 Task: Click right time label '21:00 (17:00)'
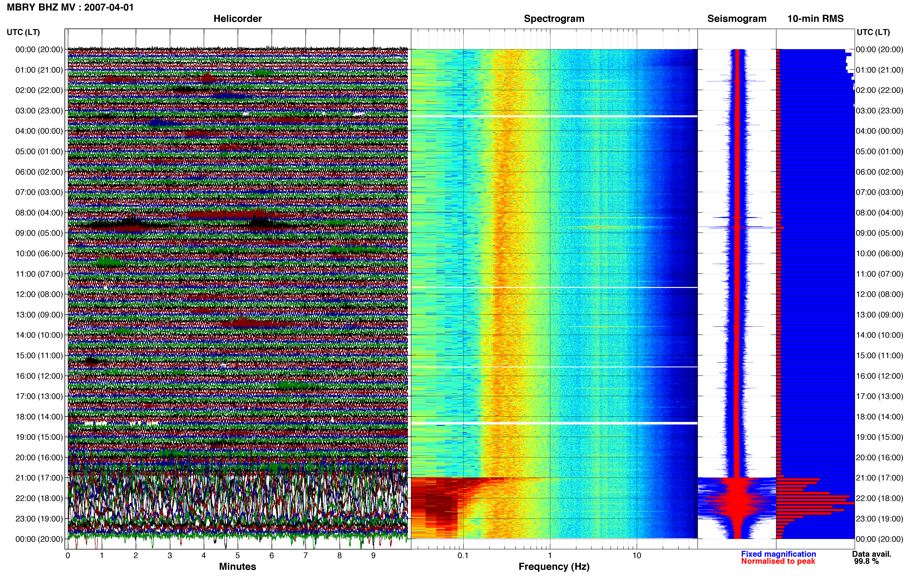[879, 478]
